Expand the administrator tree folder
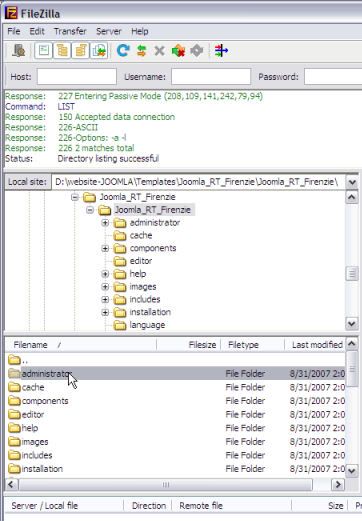The width and height of the screenshot is (362, 521). [x=105, y=223]
